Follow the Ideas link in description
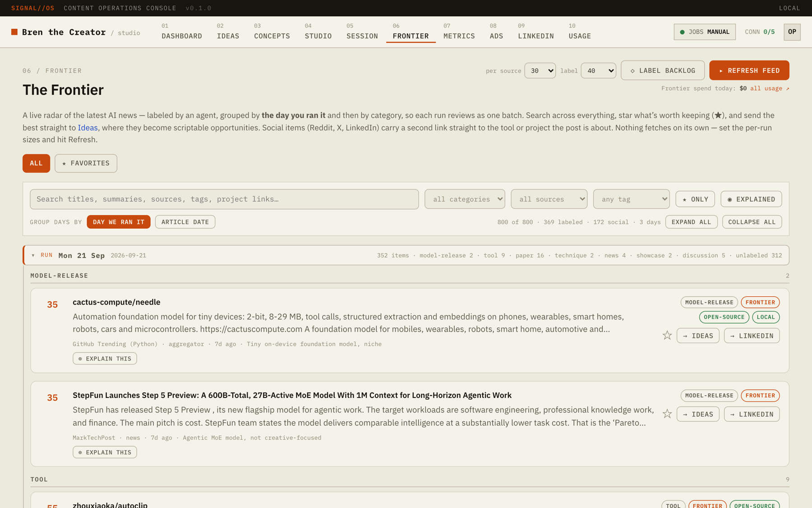The height and width of the screenshot is (508, 812). (88, 128)
